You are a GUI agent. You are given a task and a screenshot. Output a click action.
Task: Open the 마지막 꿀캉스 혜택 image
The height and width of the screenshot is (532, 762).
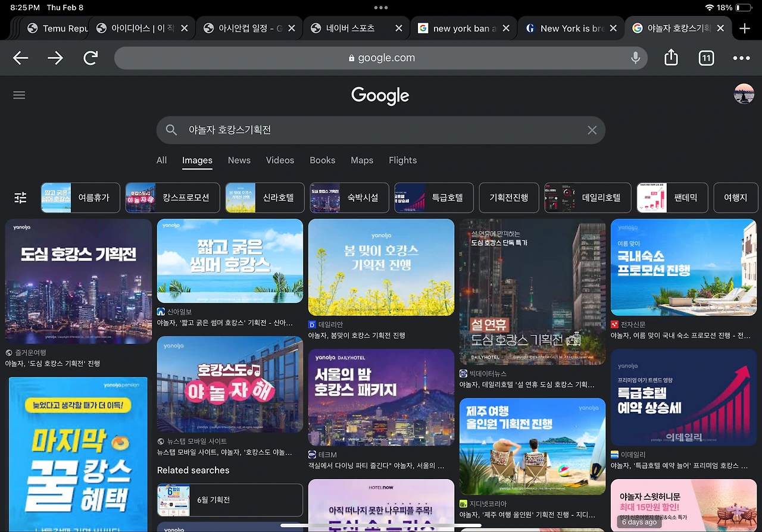(79, 454)
